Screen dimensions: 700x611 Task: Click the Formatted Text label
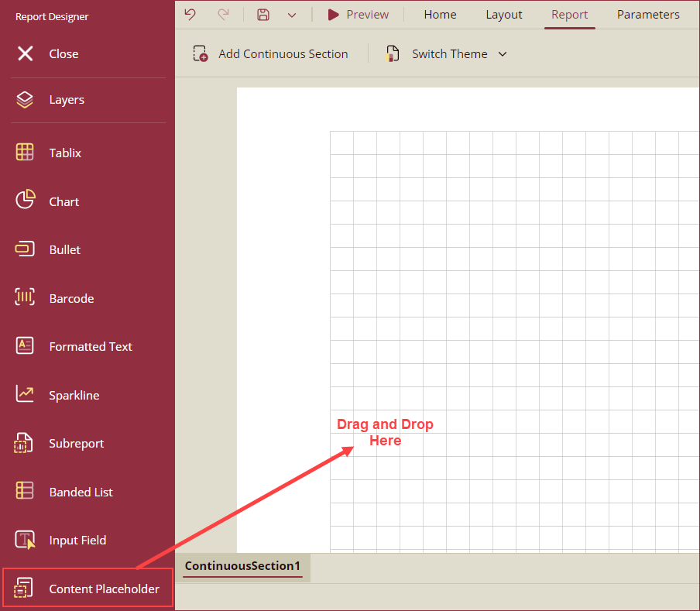coord(91,347)
